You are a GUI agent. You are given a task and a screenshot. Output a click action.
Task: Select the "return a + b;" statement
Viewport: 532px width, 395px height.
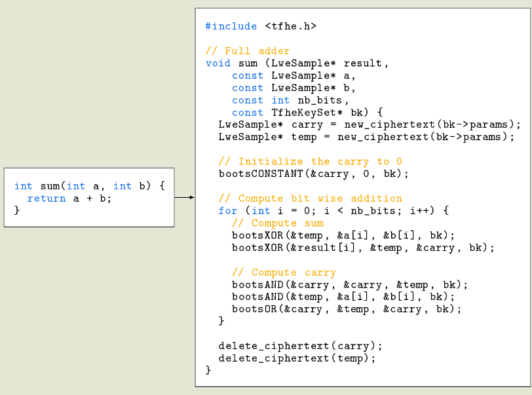(x=69, y=198)
